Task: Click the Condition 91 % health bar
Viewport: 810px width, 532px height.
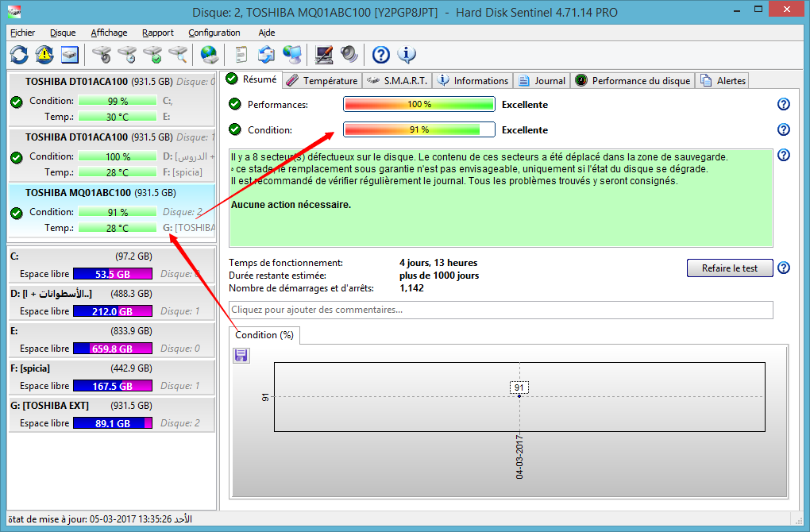Action: (418, 129)
